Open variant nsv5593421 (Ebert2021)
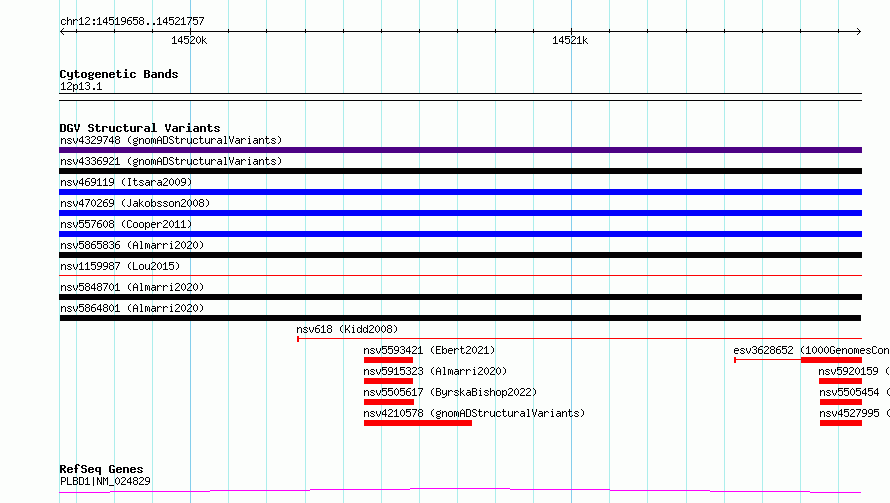The width and height of the screenshot is (890, 503). [429, 350]
